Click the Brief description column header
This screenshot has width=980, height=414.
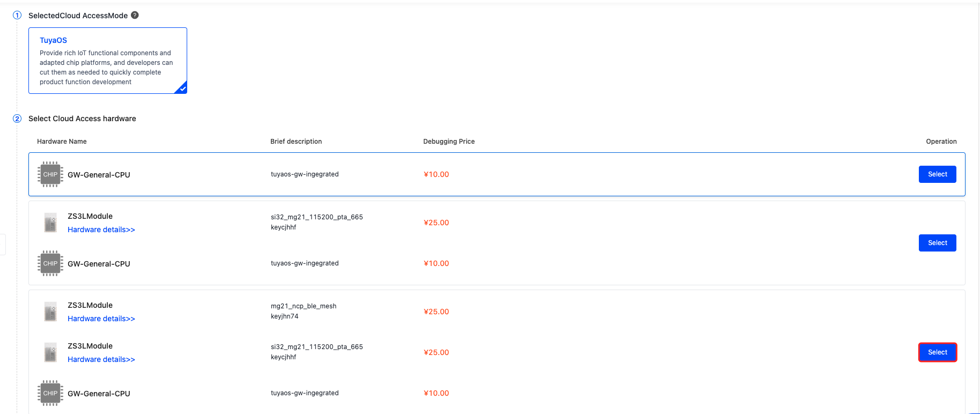click(x=296, y=142)
